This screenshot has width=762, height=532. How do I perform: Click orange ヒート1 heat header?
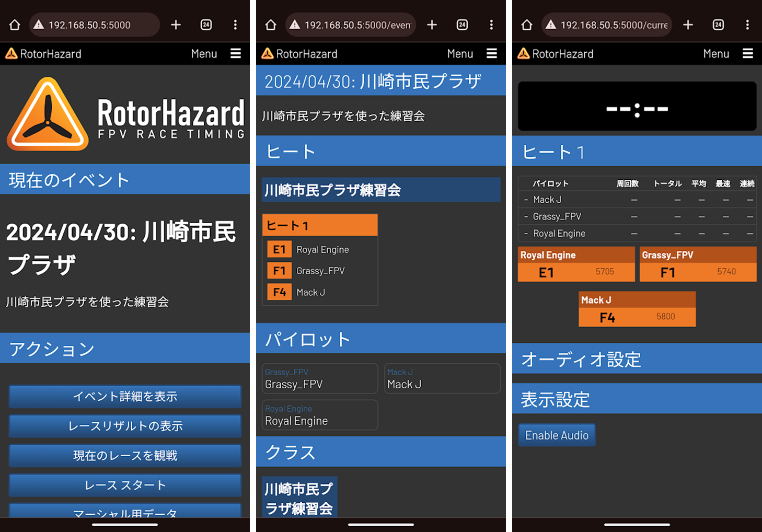click(x=320, y=225)
